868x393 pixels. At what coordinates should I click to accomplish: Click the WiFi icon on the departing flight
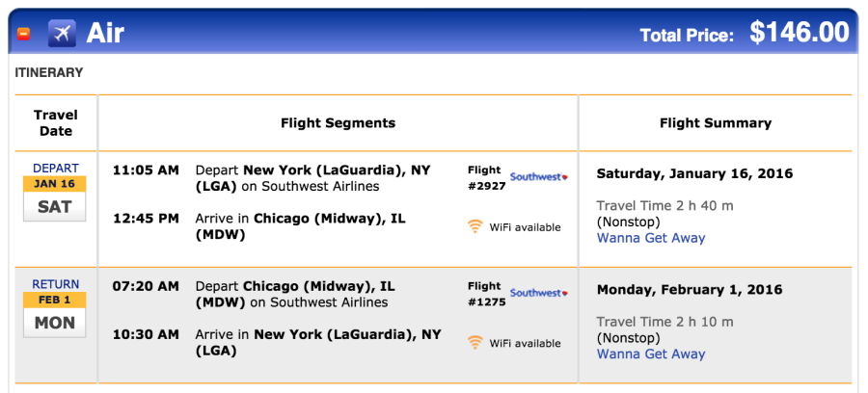coord(475,226)
